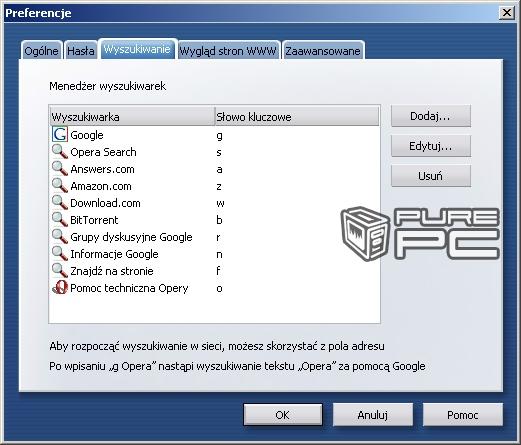Click keyword "n" in Informacje Google row
The height and width of the screenshot is (445, 521).
point(219,254)
